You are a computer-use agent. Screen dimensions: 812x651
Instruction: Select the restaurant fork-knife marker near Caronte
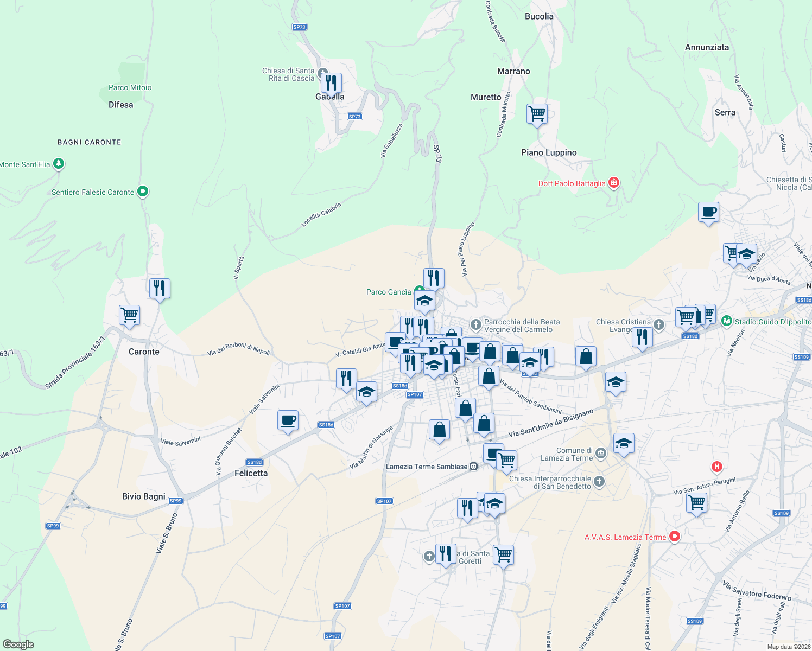(x=160, y=288)
